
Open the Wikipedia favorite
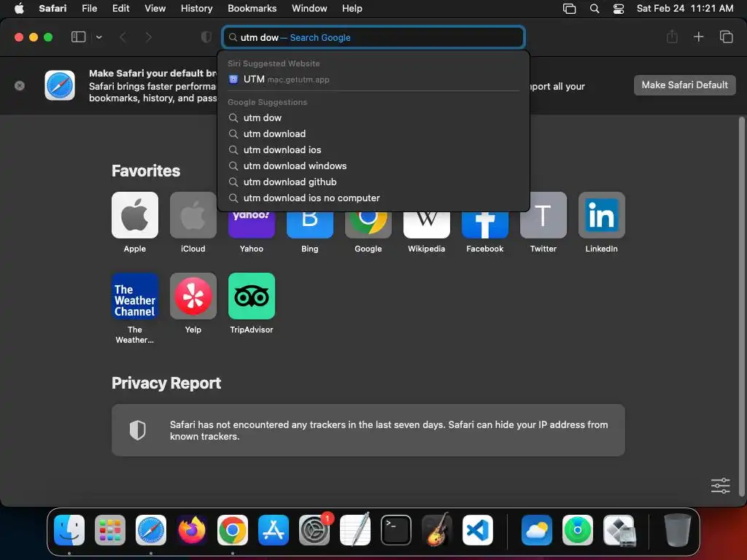(x=426, y=225)
